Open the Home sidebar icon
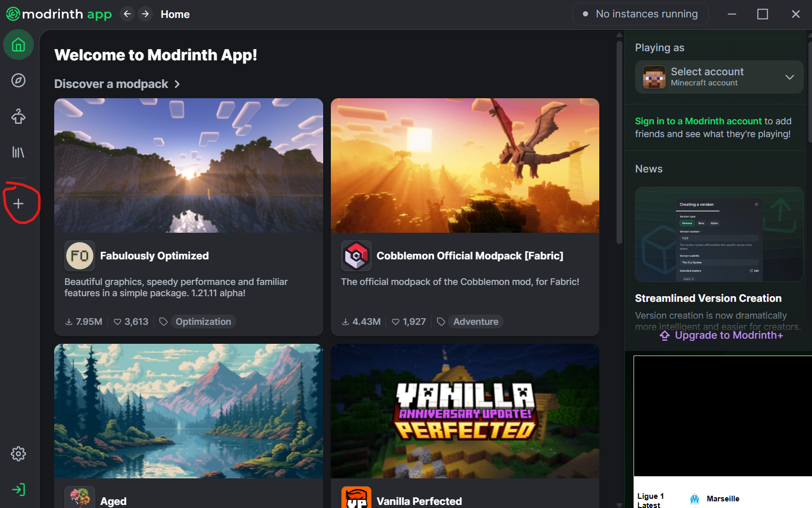Screen dimensions: 812x508 (18, 45)
